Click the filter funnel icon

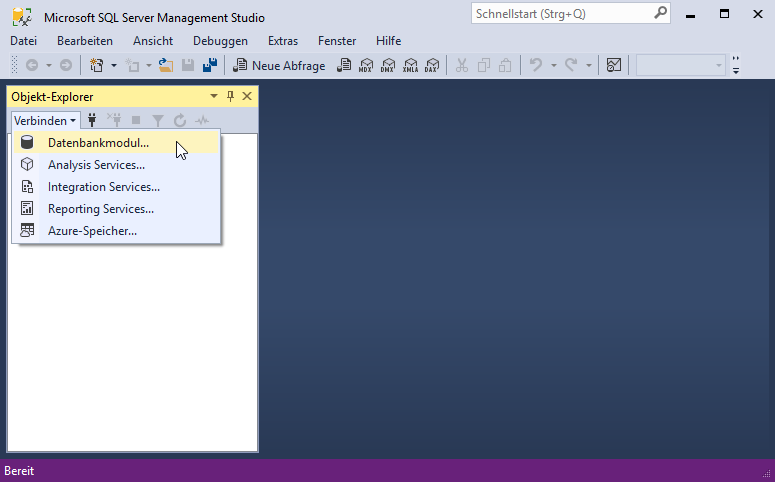coord(158,120)
